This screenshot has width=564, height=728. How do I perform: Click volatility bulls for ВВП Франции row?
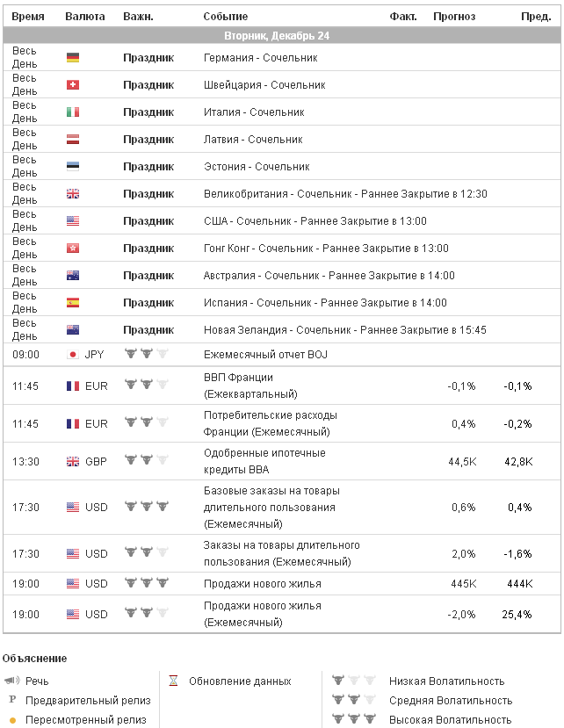coord(146,386)
